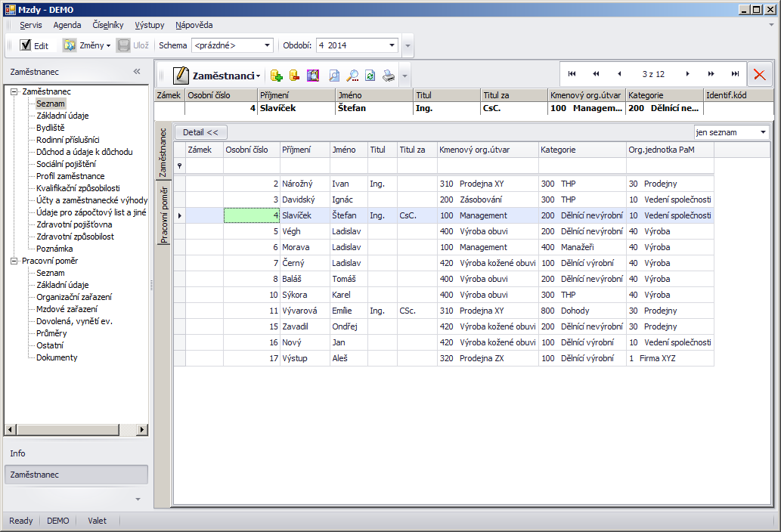
Task: Collapse the Zaměstnanec tree node
Action: [14, 91]
